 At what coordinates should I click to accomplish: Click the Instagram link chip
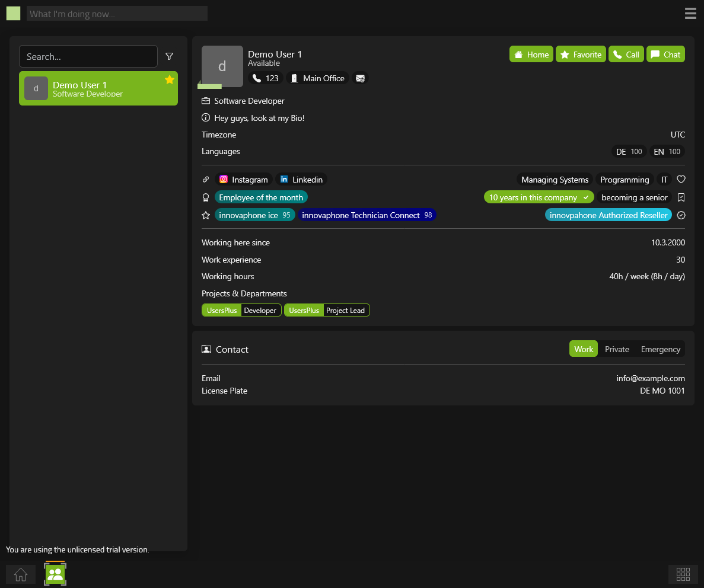[x=244, y=180]
